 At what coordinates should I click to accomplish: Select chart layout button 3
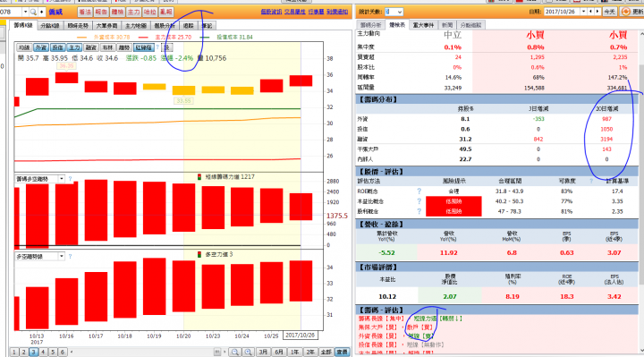[33, 352]
